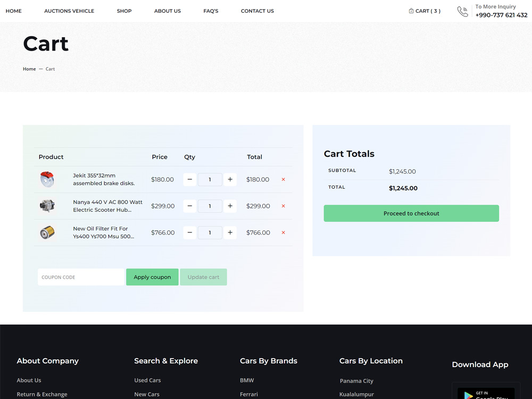Call the +990-737 621 432 number
The height and width of the screenshot is (399, 532).
tap(501, 15)
